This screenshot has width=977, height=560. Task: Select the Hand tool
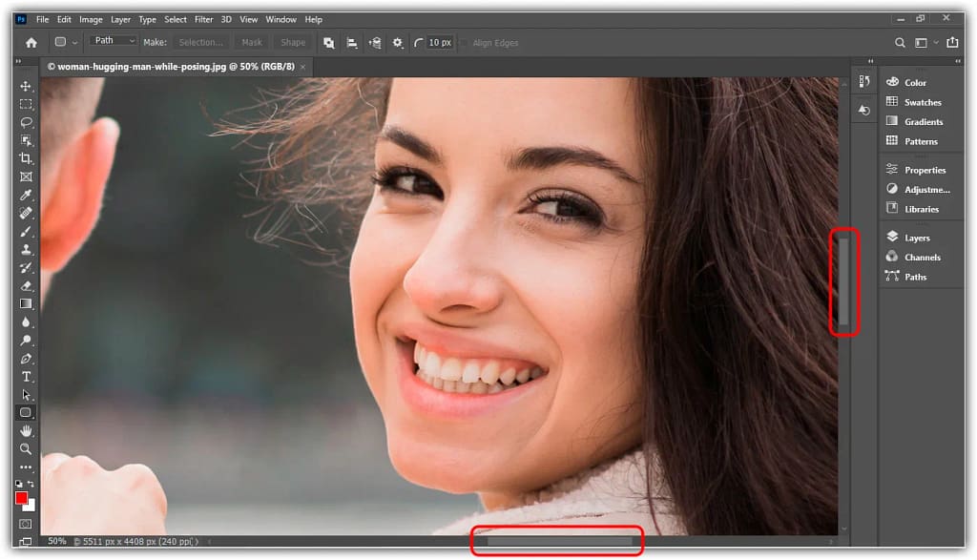[26, 431]
